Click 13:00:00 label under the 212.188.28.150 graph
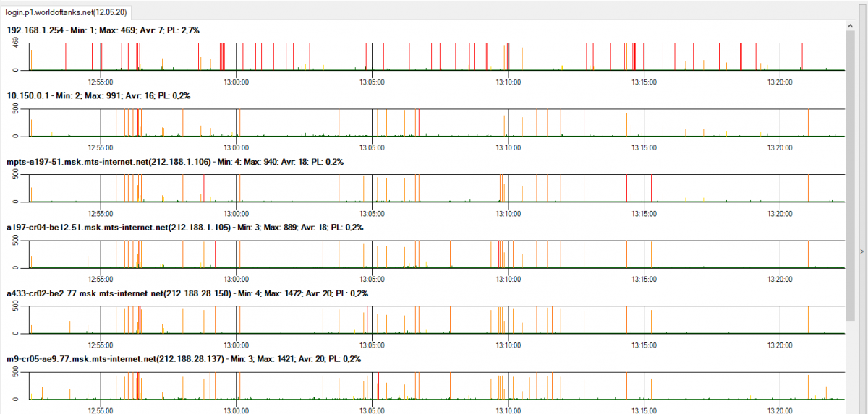 (236, 345)
